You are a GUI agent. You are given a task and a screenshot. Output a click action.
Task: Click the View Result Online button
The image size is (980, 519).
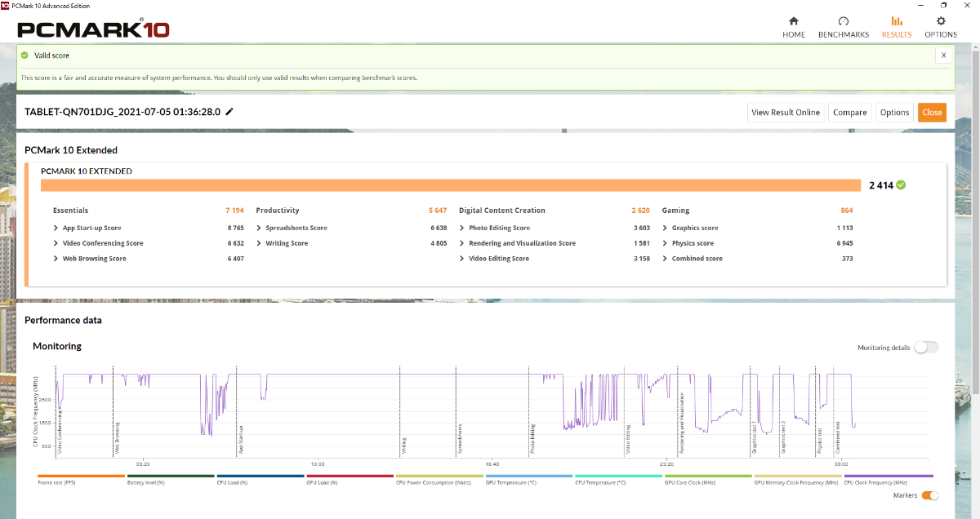coord(785,113)
